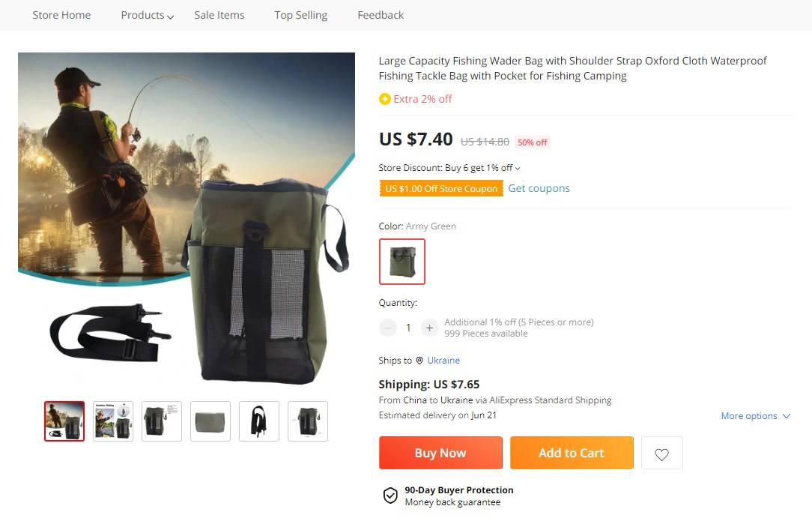Image resolution: width=812 pixels, height=527 pixels.
Task: Expand the Store Discount details
Action: pyautogui.click(x=518, y=168)
